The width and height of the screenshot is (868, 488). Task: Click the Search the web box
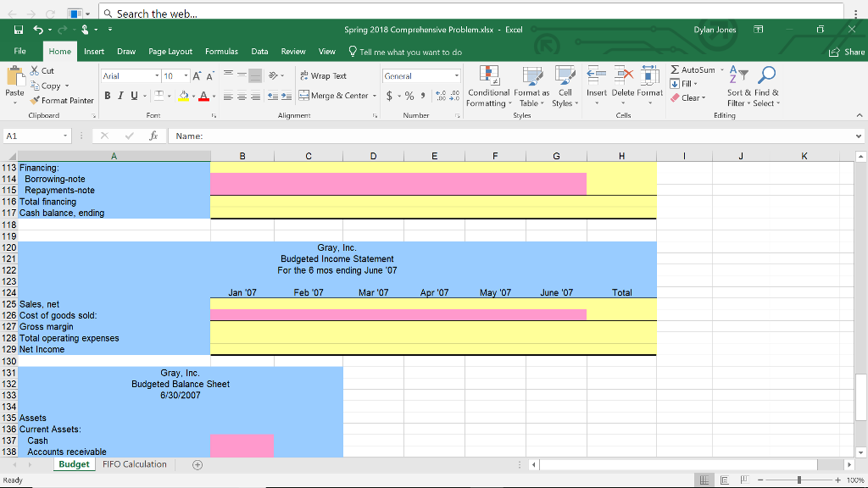(470, 14)
